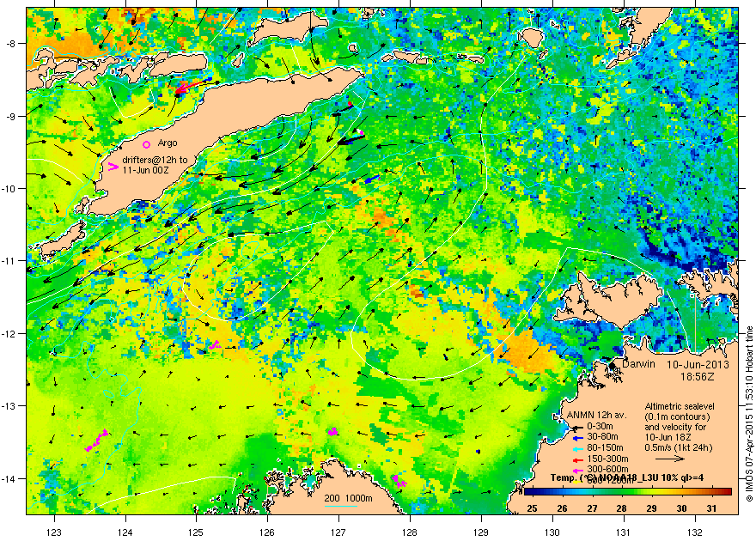Select the red 150-300m legend arrow

coord(578,459)
